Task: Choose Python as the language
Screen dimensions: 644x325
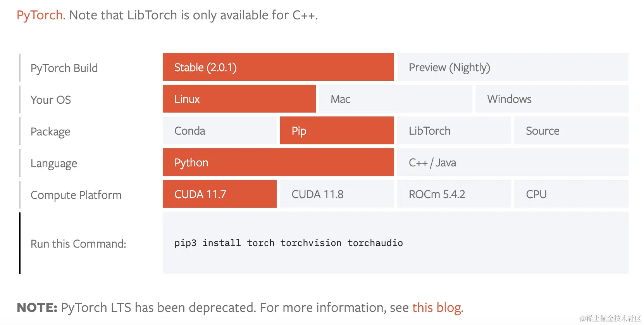Action: pos(278,162)
